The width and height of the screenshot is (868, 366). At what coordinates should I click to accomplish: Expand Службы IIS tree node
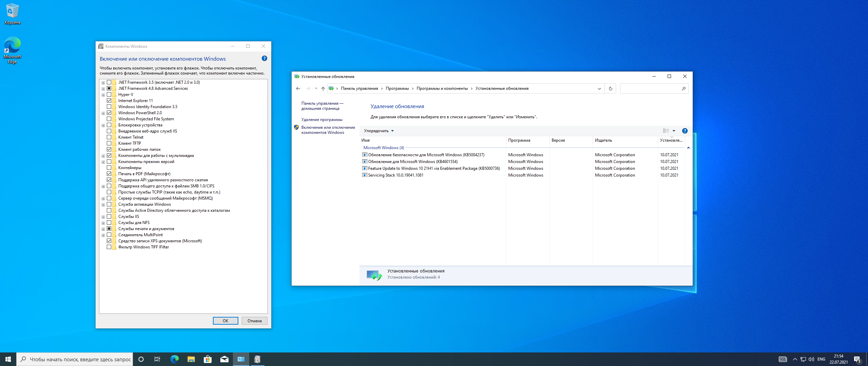pos(103,217)
